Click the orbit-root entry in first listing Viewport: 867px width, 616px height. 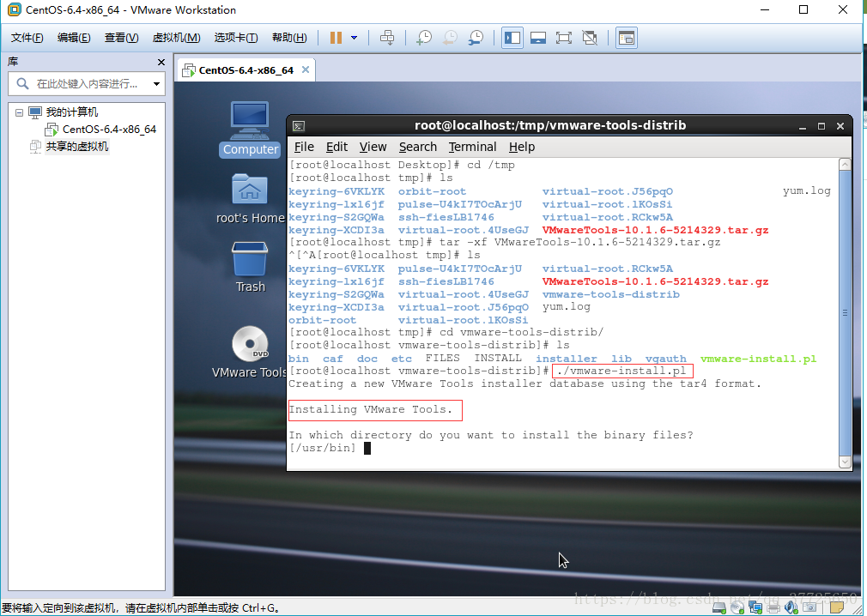click(x=432, y=191)
